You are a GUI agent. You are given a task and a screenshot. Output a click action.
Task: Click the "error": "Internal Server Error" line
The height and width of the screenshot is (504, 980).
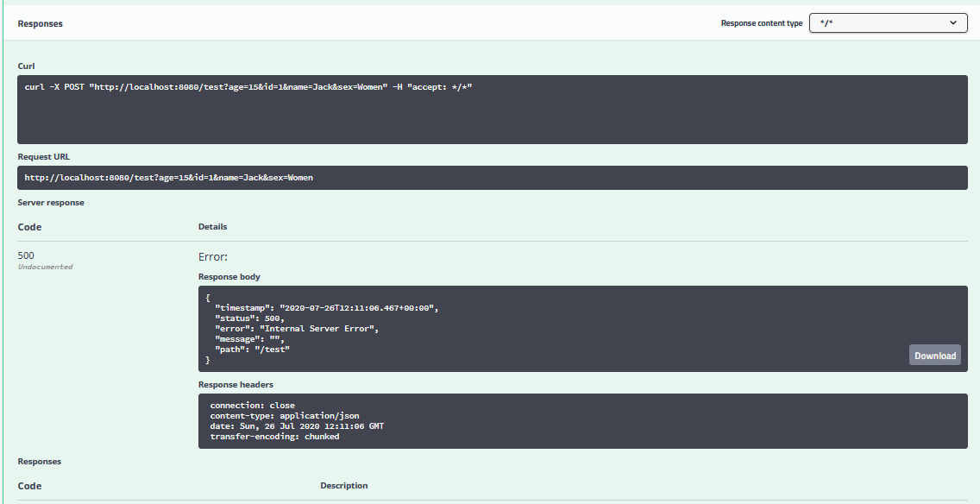[297, 328]
